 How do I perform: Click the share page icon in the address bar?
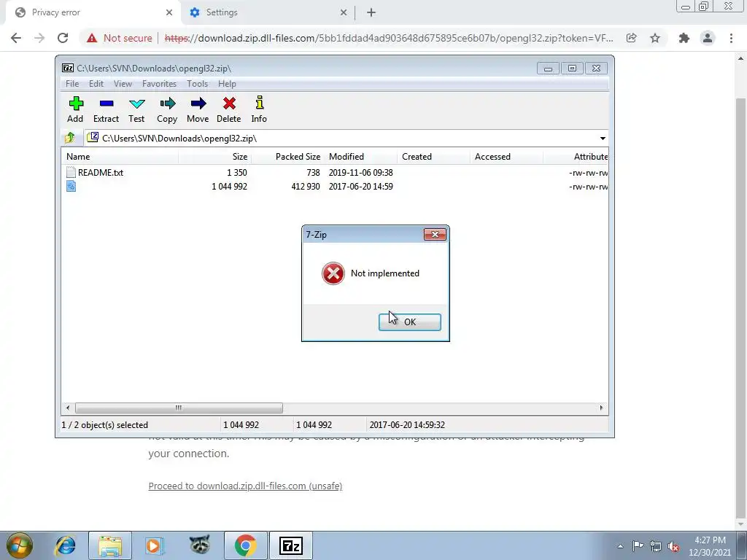click(x=631, y=38)
